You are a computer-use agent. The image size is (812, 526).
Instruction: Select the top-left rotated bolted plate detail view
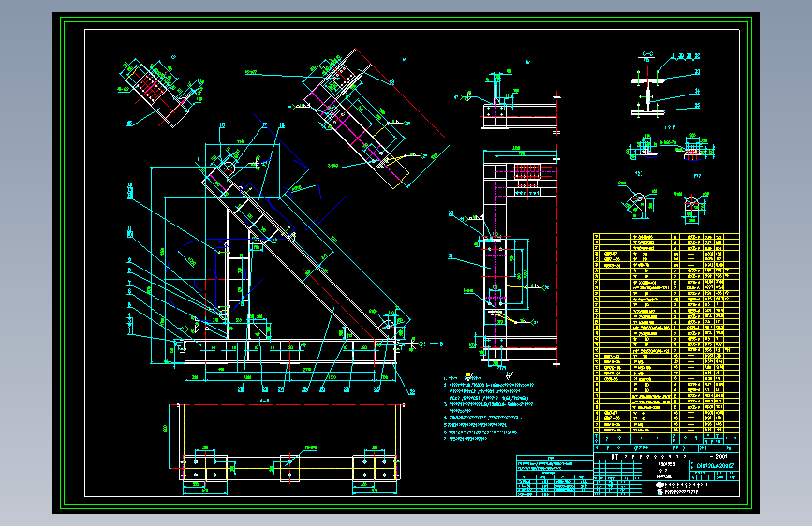[x=160, y=92]
